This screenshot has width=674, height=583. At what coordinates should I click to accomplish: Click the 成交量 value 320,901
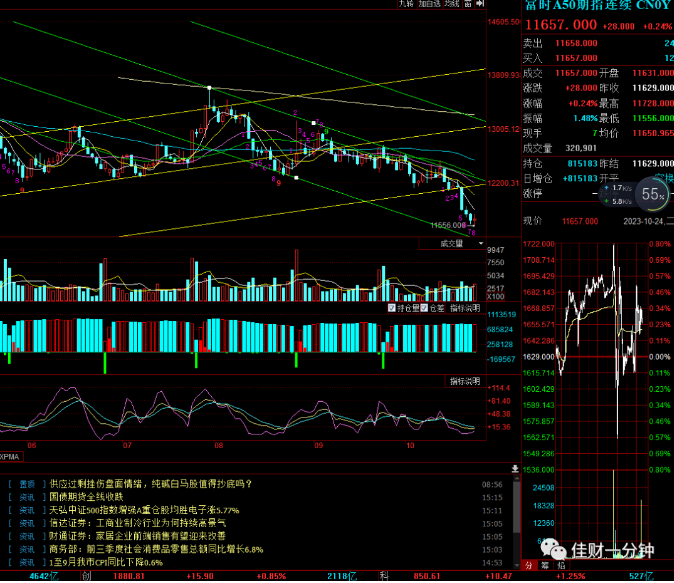pos(581,148)
